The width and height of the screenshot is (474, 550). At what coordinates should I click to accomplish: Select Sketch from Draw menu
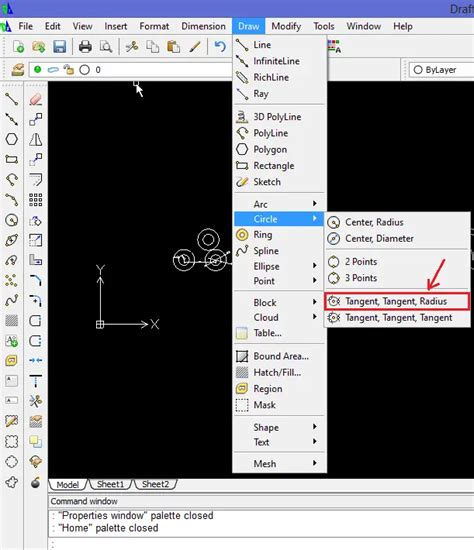pyautogui.click(x=279, y=182)
